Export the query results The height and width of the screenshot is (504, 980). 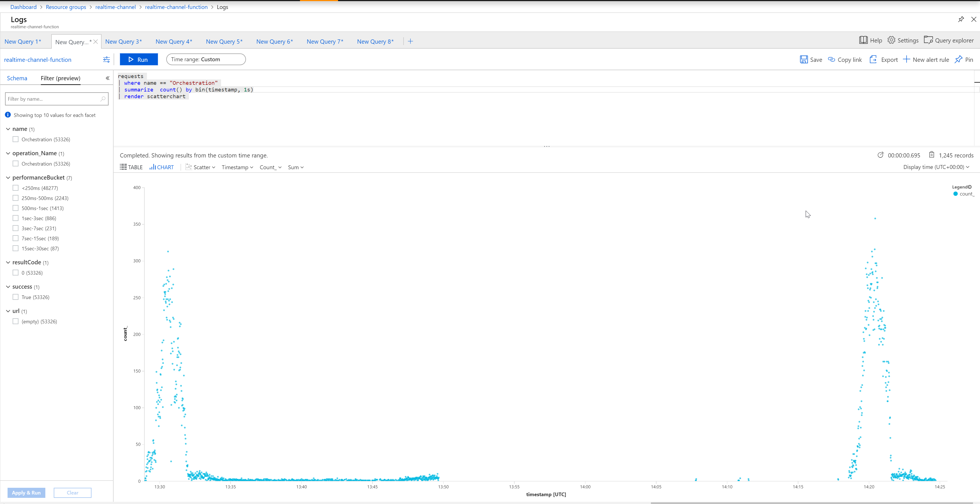883,59
